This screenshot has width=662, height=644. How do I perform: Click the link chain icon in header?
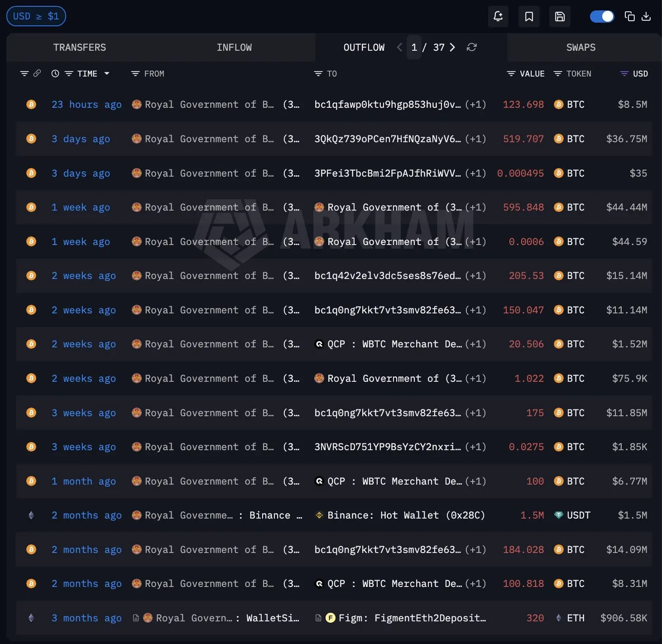tap(37, 73)
